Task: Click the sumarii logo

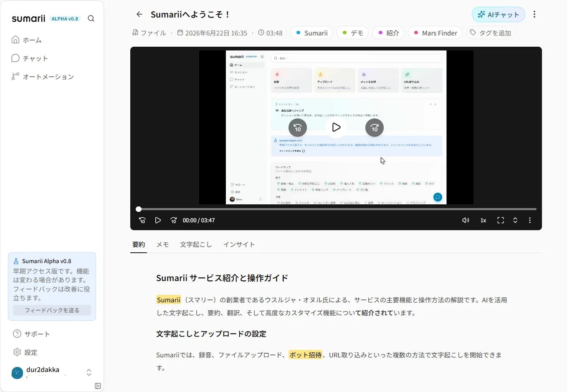Action: pos(28,18)
